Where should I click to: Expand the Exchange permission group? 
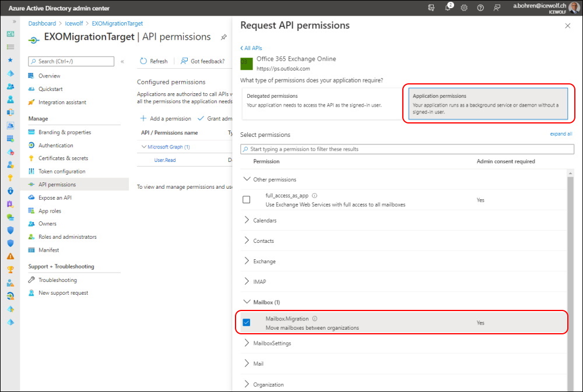point(247,261)
